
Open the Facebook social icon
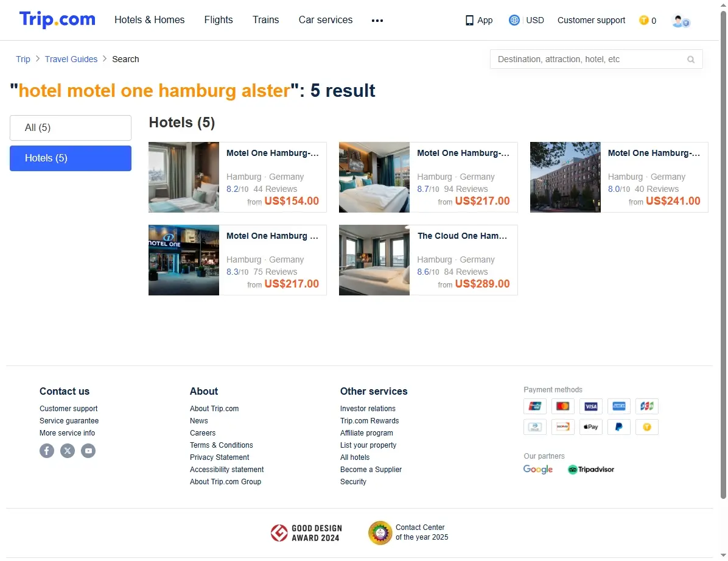coord(46,450)
